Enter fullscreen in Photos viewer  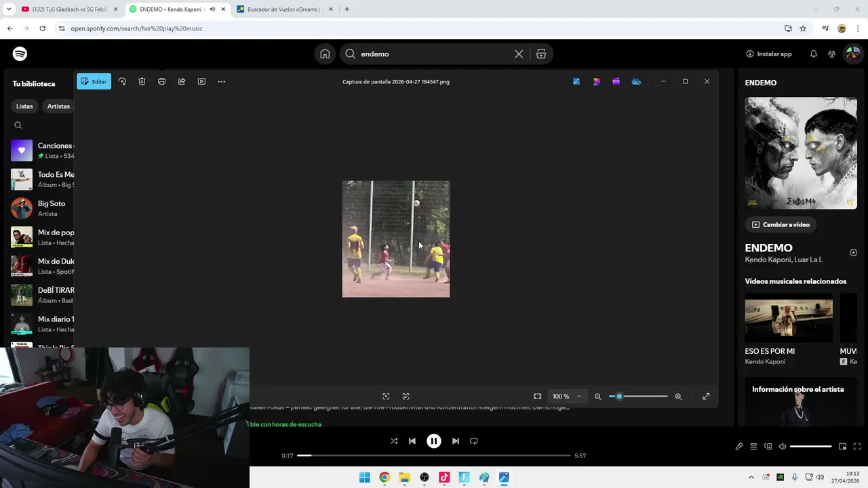tap(706, 396)
